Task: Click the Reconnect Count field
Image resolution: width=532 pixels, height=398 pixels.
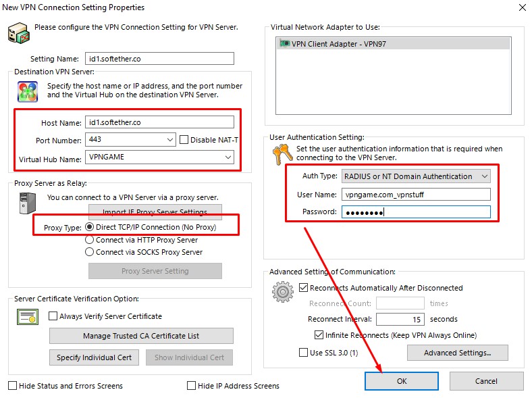Action: click(400, 303)
